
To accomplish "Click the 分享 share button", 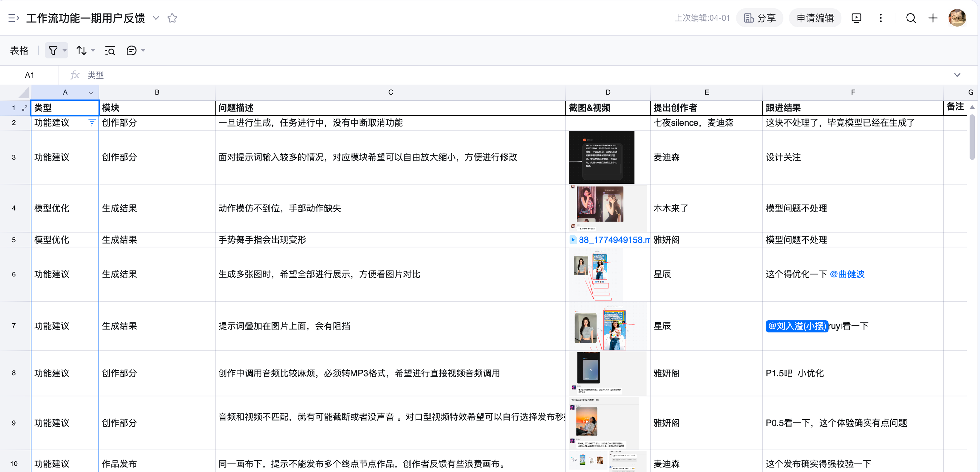I will pos(759,18).
